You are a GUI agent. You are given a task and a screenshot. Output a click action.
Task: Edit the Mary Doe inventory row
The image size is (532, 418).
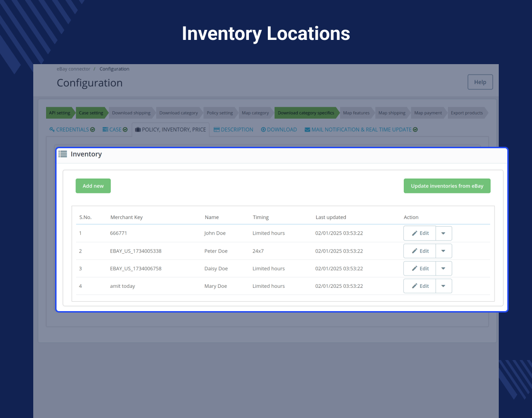[420, 286]
